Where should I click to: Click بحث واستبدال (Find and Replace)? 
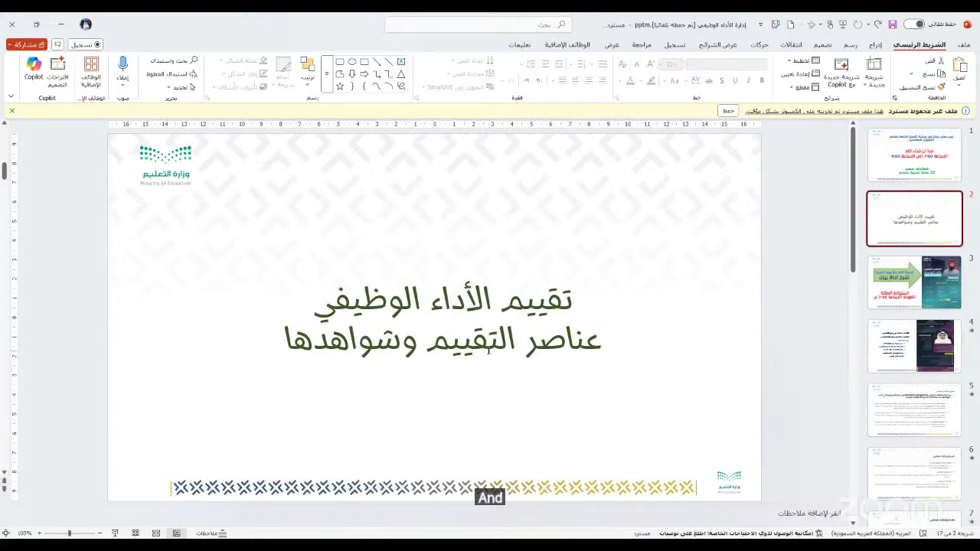[174, 60]
